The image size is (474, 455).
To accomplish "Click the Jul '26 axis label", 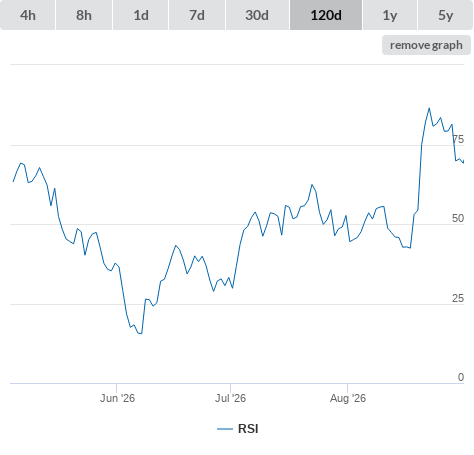I will tap(230, 398).
